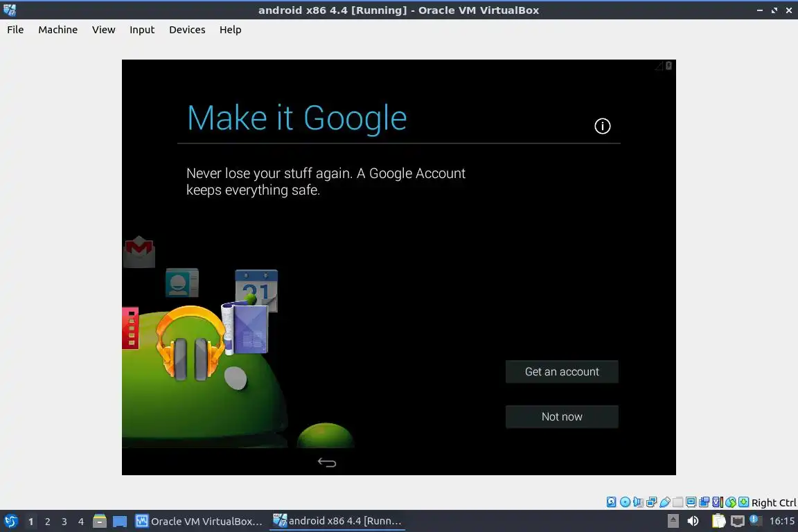
Task: Click the blue Play Books icon
Action: click(245, 328)
